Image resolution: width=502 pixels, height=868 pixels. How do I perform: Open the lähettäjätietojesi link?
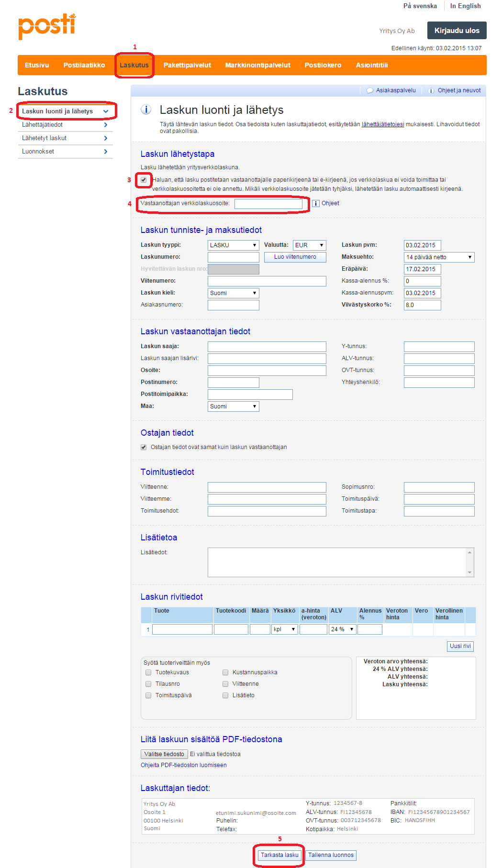tap(383, 124)
